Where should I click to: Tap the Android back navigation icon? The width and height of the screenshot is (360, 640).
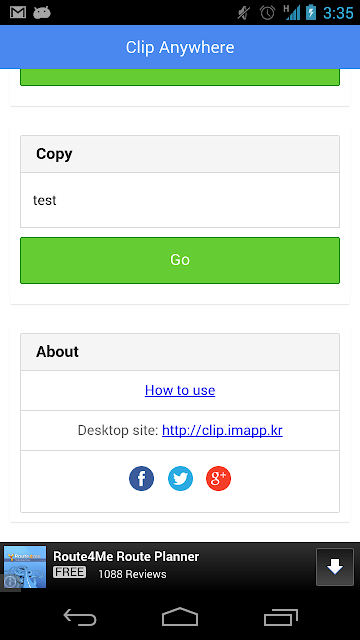(x=80, y=617)
